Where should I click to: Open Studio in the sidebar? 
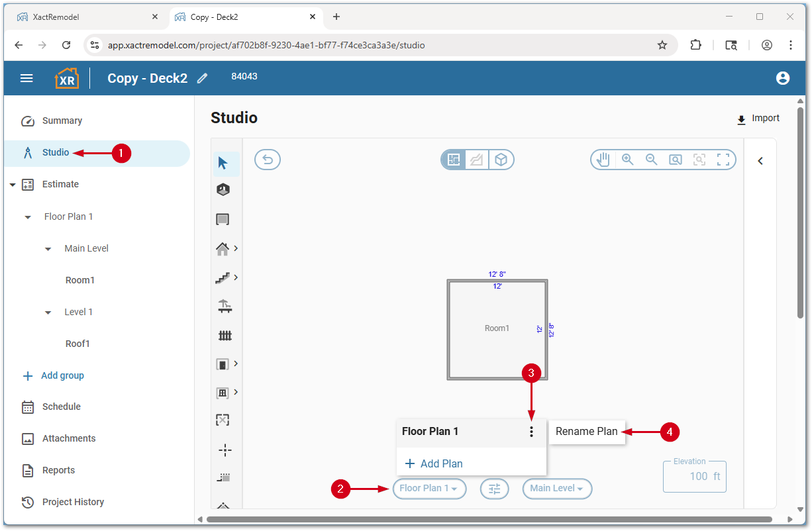tap(56, 153)
